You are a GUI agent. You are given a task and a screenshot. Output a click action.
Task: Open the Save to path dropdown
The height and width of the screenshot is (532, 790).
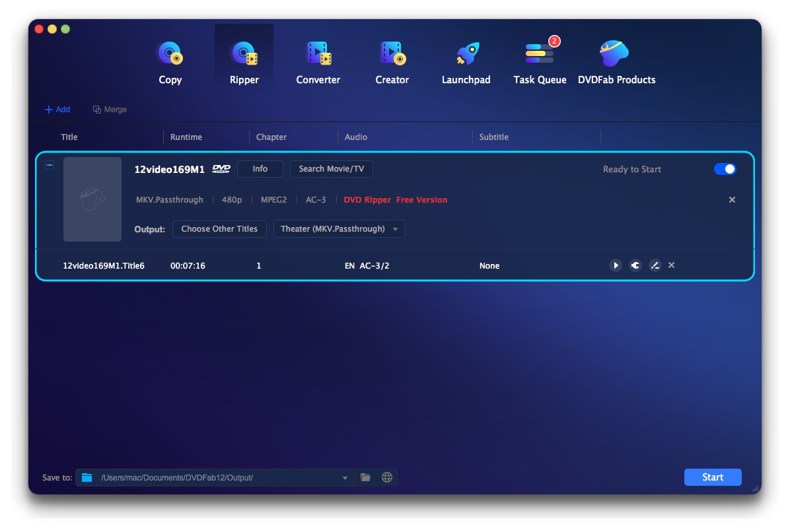click(345, 478)
